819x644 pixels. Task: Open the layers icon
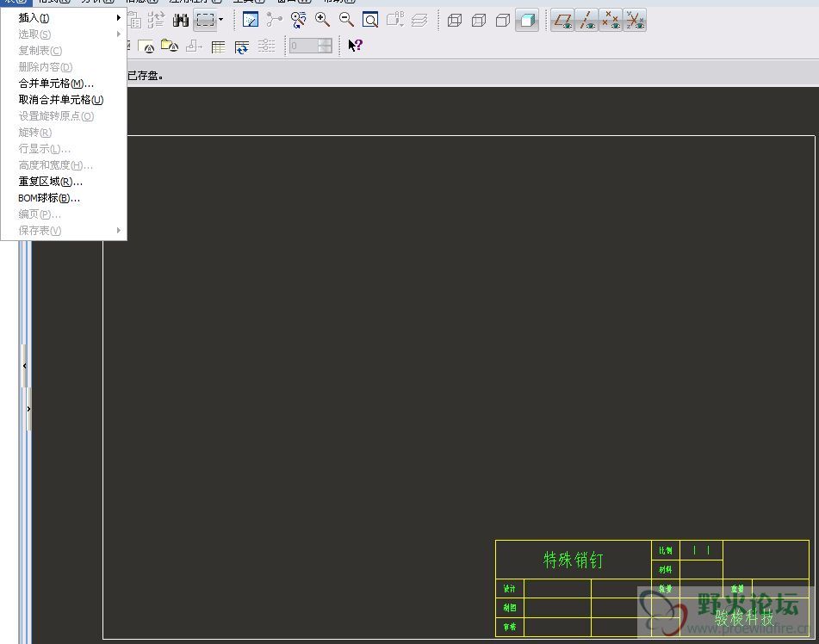point(419,21)
